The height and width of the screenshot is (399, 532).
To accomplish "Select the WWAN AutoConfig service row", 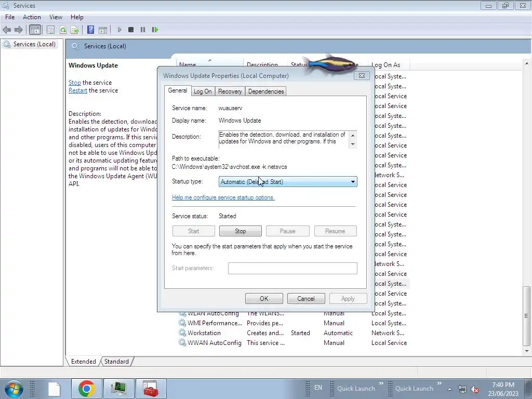I will click(294, 343).
